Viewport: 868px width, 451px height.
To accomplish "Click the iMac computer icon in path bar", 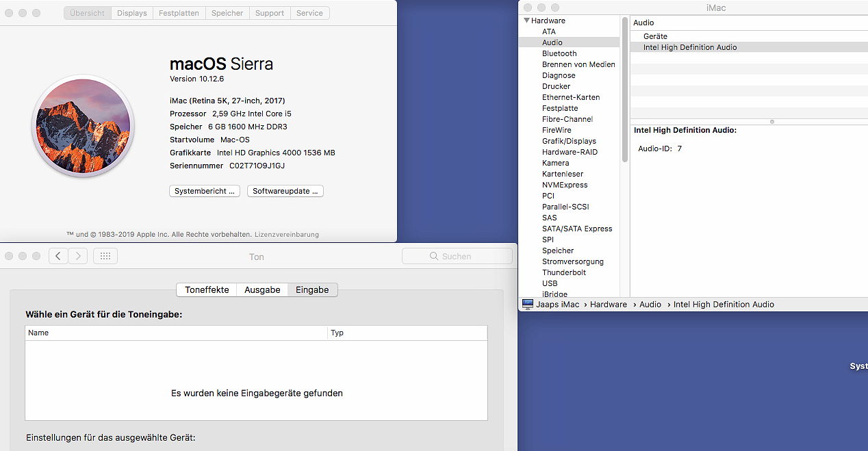I will pos(528,305).
